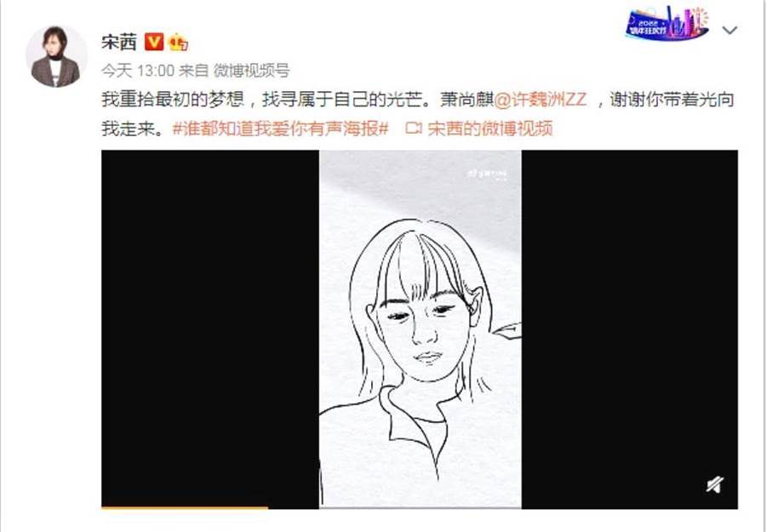Click the video camera icon before 宋茜的微博视频

coord(414,129)
